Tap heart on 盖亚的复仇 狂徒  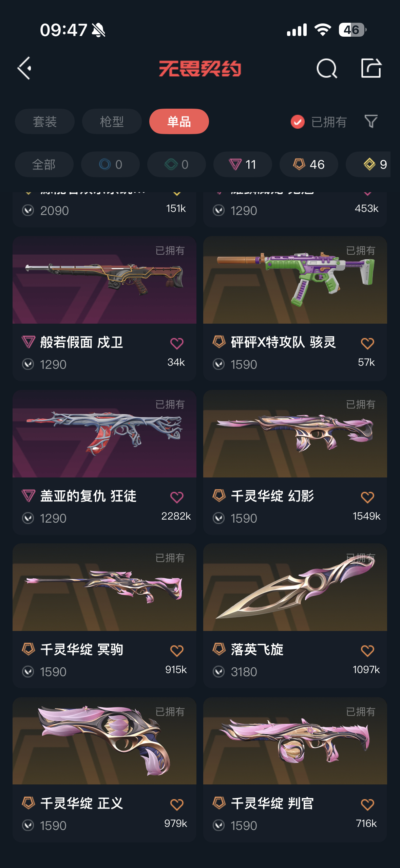(x=177, y=497)
